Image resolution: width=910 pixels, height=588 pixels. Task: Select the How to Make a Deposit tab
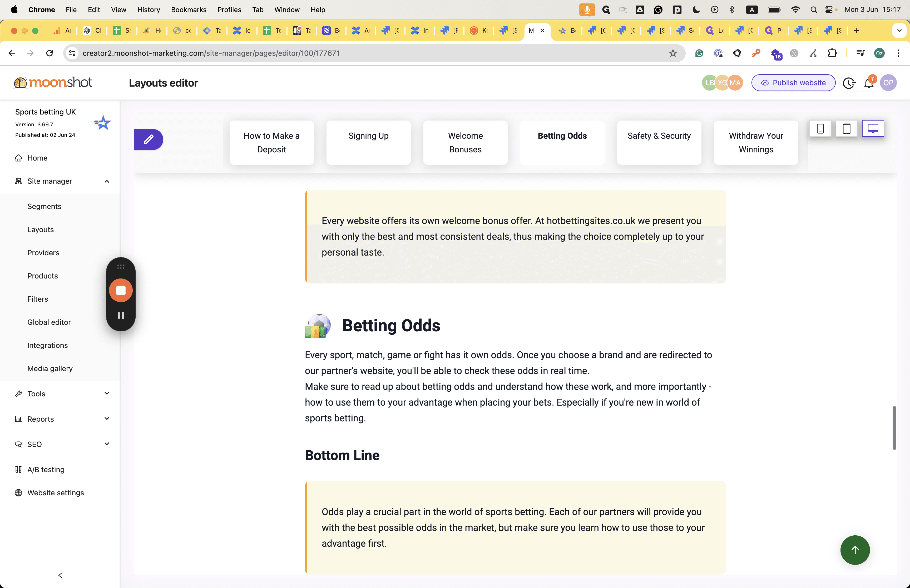pos(271,143)
